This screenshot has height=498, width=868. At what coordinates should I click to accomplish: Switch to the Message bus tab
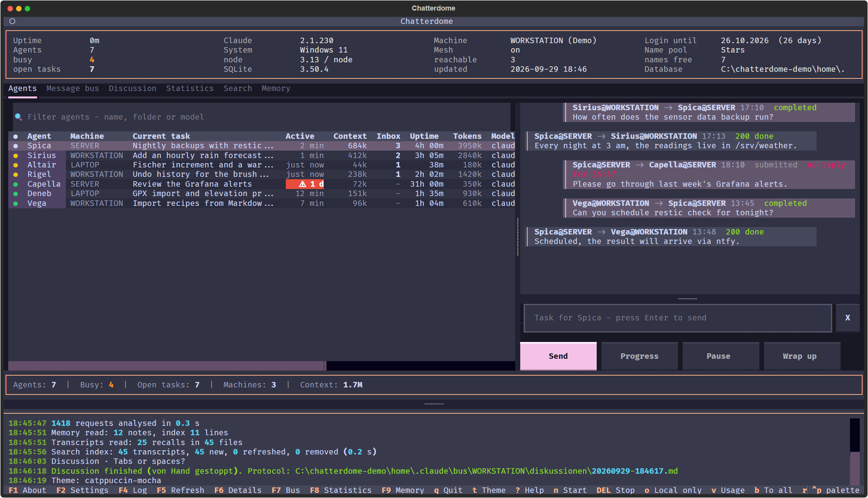click(x=73, y=89)
